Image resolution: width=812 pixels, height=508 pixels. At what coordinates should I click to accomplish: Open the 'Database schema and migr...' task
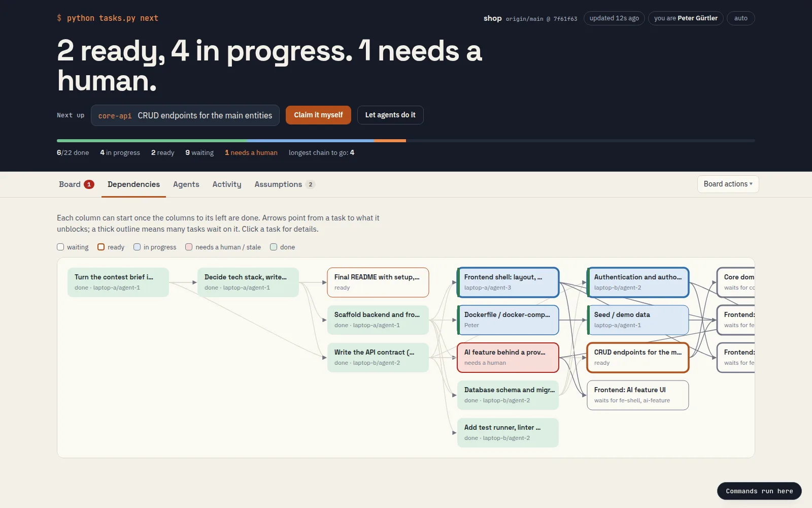pyautogui.click(x=508, y=395)
